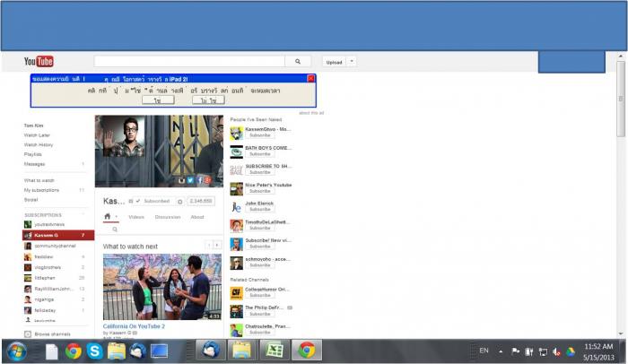Image resolution: width=628 pixels, height=364 pixels.
Task: Open Watch Later in sidebar
Action: 37,135
